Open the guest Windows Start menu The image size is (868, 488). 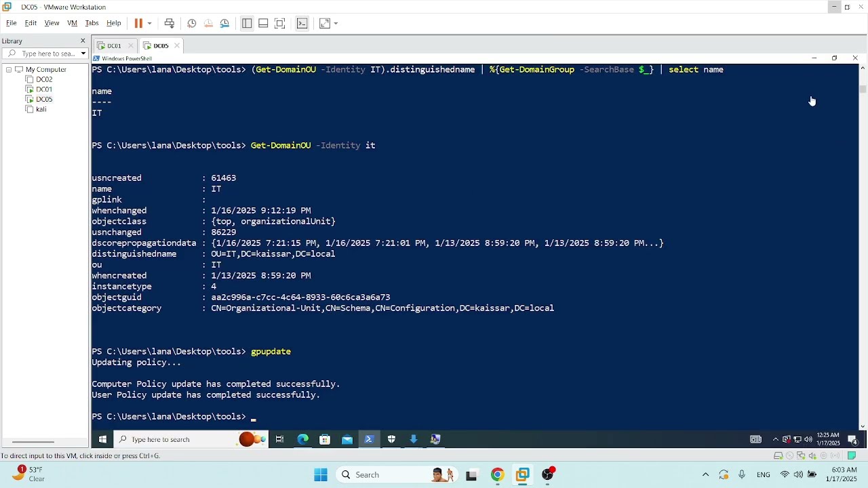tap(102, 439)
